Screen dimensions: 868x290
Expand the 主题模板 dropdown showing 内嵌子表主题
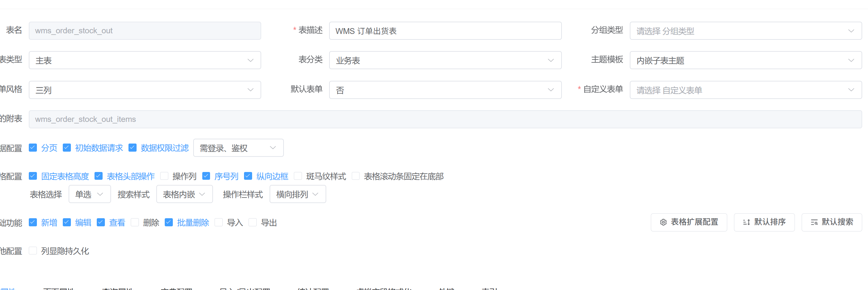coord(745,60)
